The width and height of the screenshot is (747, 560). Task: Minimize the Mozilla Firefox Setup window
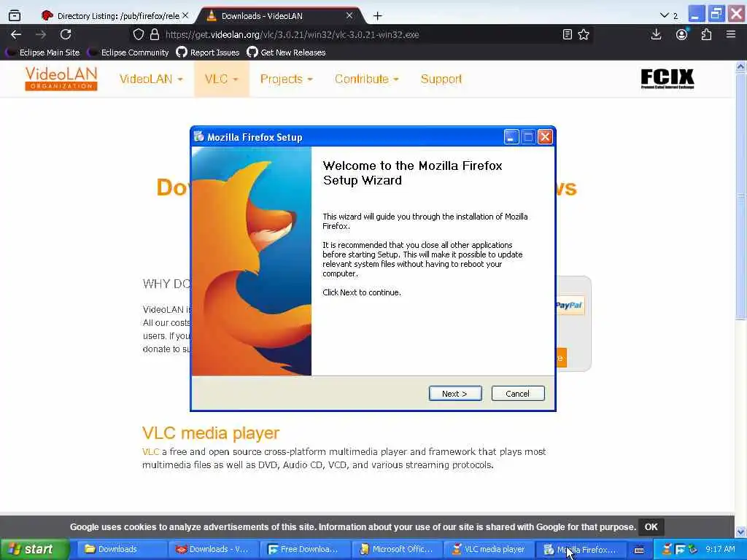[x=511, y=137]
